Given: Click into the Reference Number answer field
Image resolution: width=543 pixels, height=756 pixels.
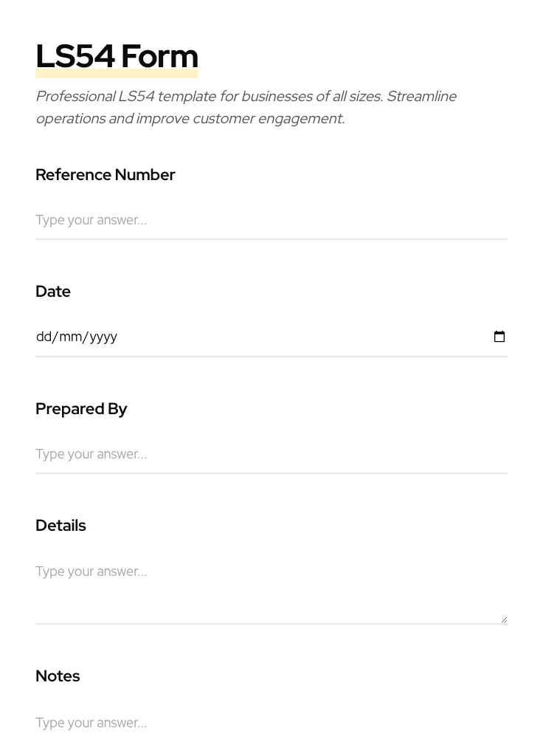Looking at the screenshot, I should [271, 220].
